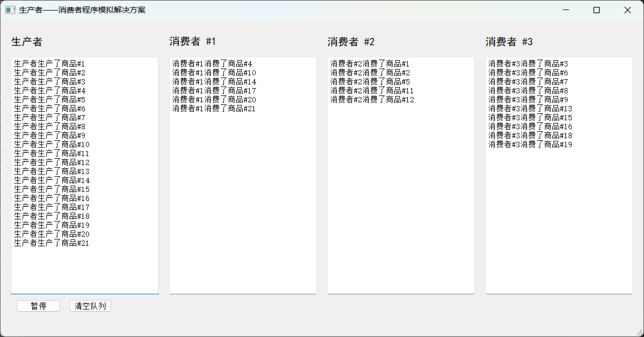Click the 消费者 #3 heading label
This screenshot has height=337, width=644.
[x=509, y=42]
